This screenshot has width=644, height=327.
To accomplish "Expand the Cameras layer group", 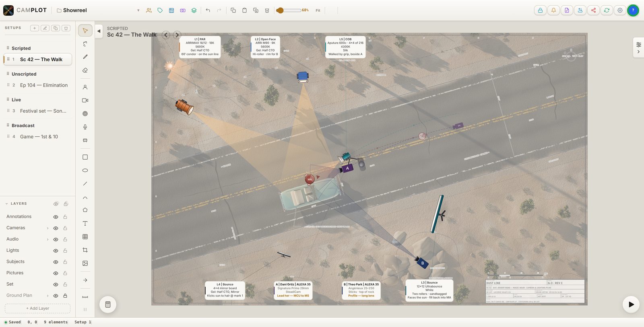I will coord(47,228).
